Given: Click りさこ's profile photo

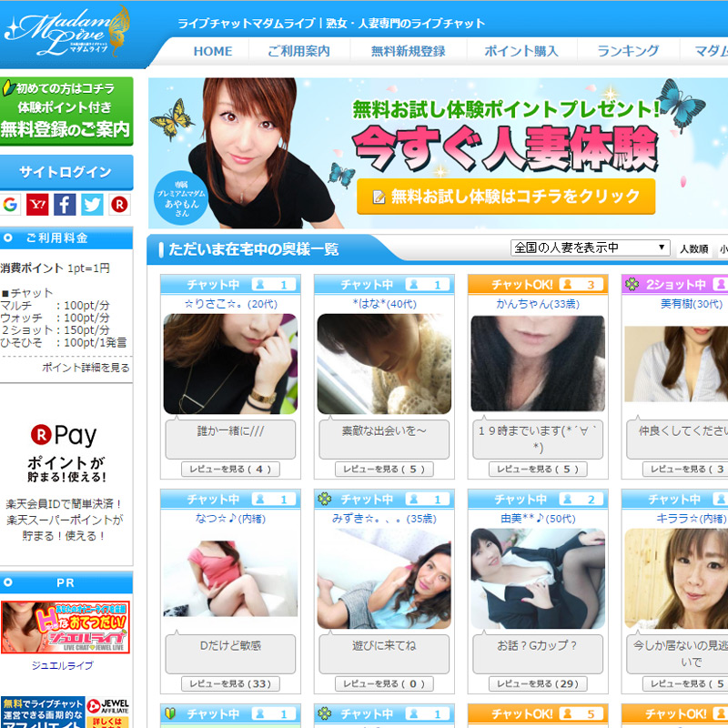Looking at the screenshot, I should (230, 364).
